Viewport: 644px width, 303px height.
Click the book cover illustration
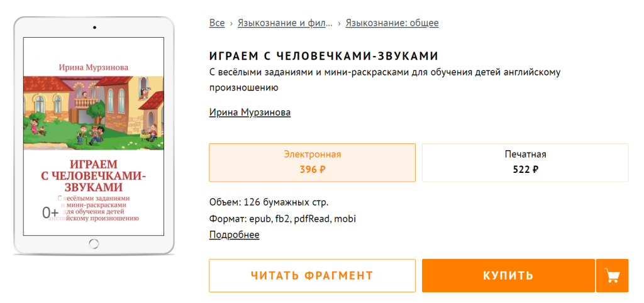(94, 113)
